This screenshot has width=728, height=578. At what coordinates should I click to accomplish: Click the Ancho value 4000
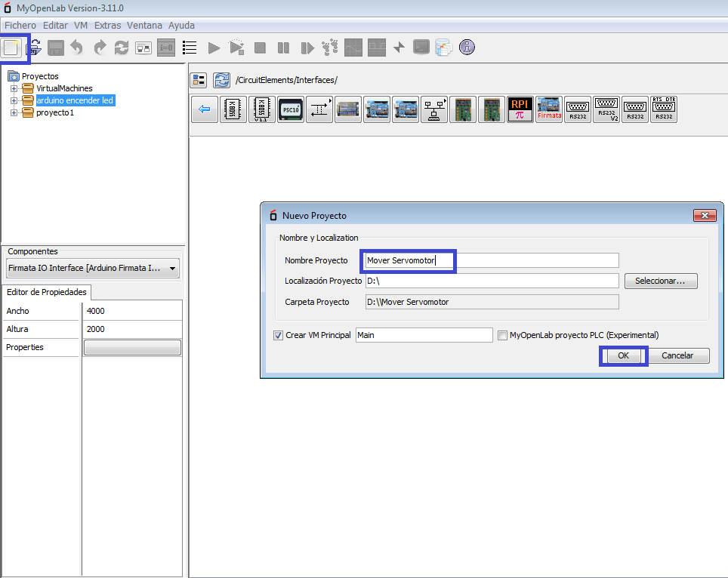click(133, 312)
